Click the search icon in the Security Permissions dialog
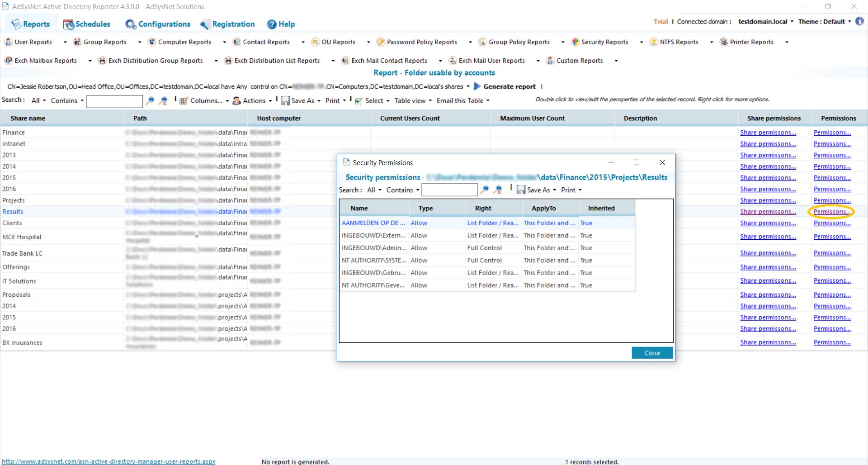This screenshot has width=868, height=465. pyautogui.click(x=484, y=190)
